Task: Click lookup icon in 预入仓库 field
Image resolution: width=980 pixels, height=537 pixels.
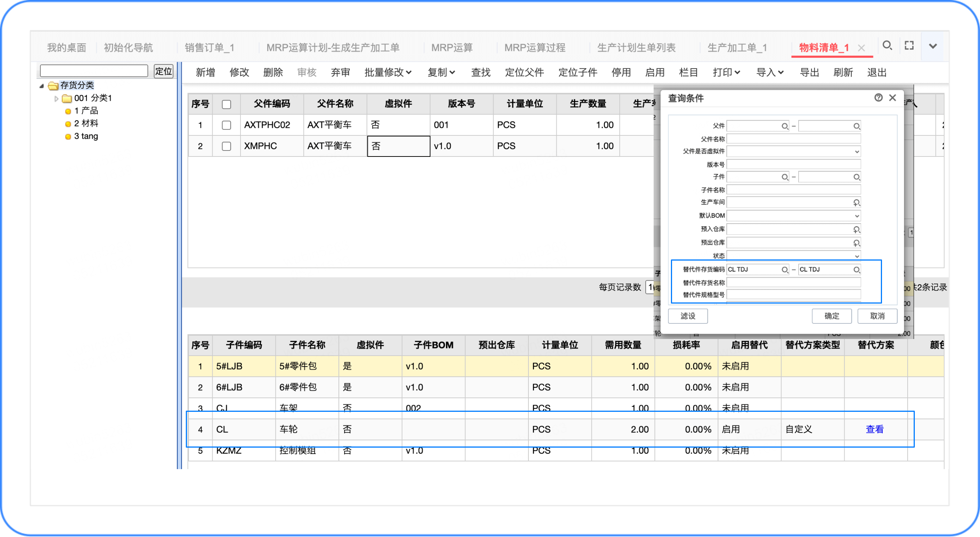Action: point(856,230)
